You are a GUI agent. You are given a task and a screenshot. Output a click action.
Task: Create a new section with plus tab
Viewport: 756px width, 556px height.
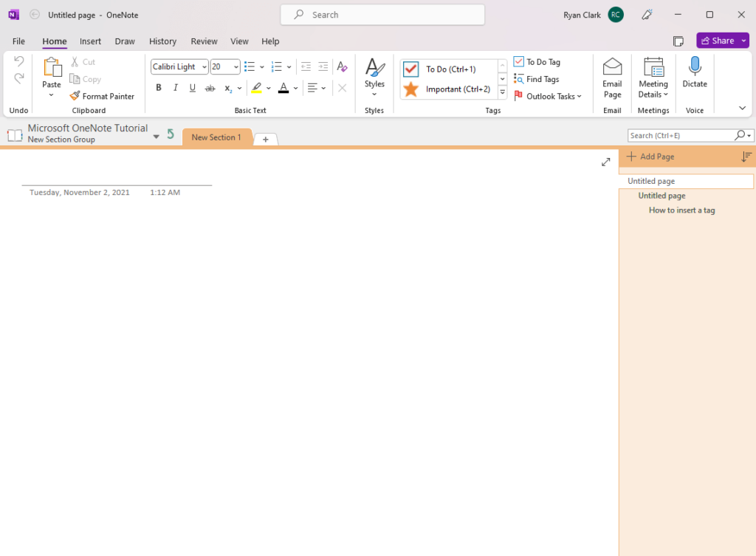266,140
